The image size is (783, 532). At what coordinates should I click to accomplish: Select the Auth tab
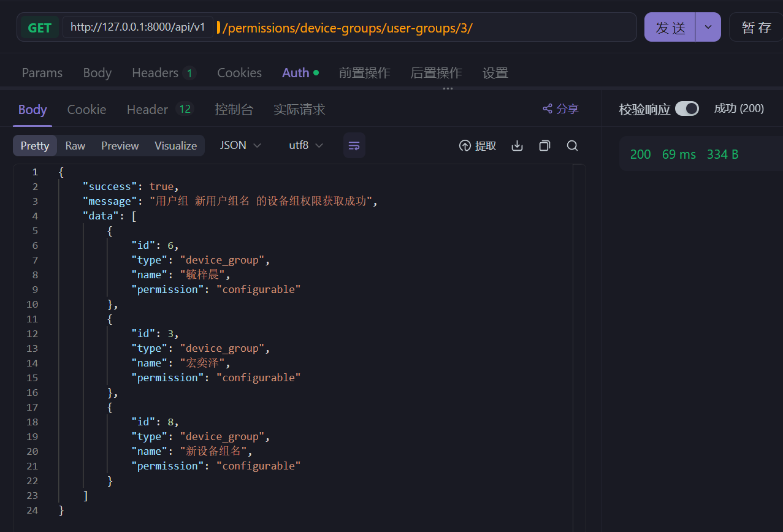click(300, 72)
